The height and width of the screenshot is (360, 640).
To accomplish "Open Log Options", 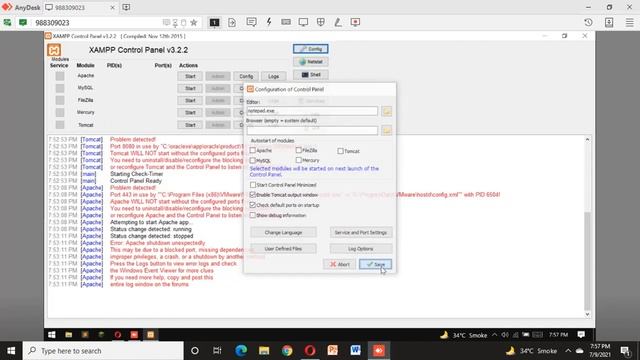I will pyautogui.click(x=361, y=249).
